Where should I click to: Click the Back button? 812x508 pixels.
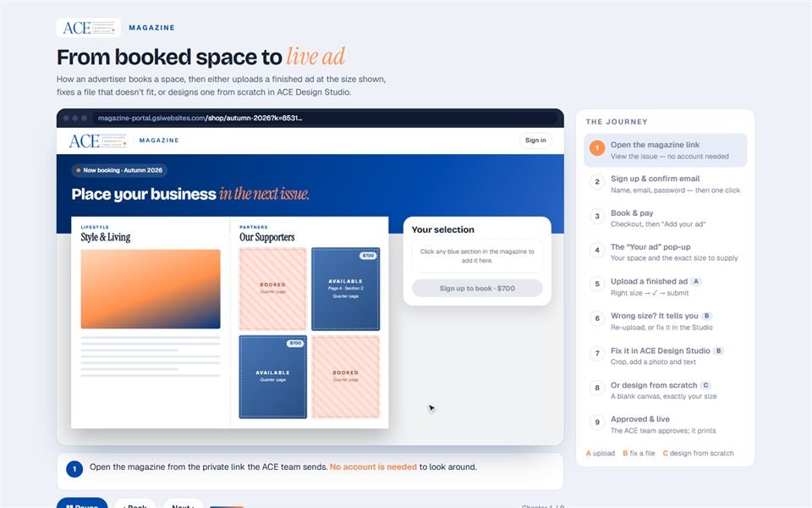coord(135,504)
